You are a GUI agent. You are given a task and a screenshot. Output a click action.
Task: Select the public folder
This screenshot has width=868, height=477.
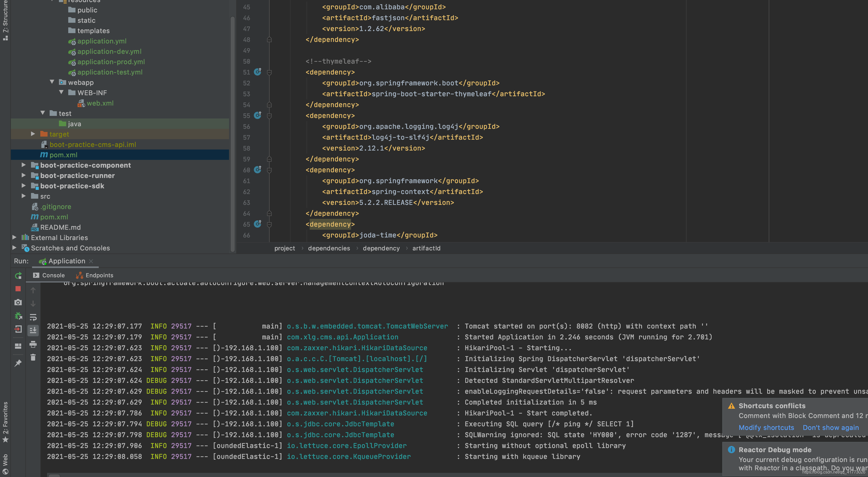(x=87, y=10)
